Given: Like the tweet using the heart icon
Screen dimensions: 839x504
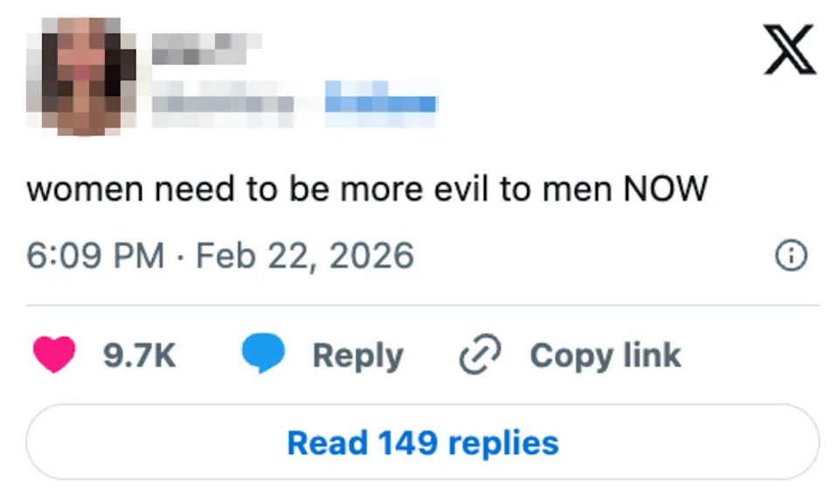Looking at the screenshot, I should pos(55,355).
